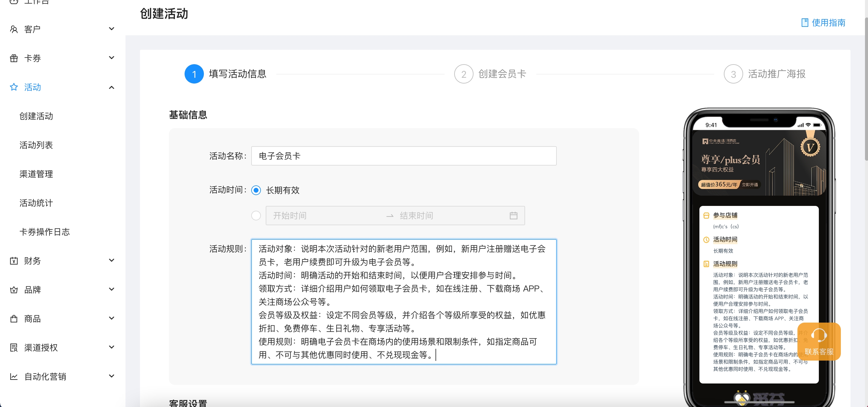Click 立即开通 in the phone preview
The width and height of the screenshot is (868, 407).
750,185
